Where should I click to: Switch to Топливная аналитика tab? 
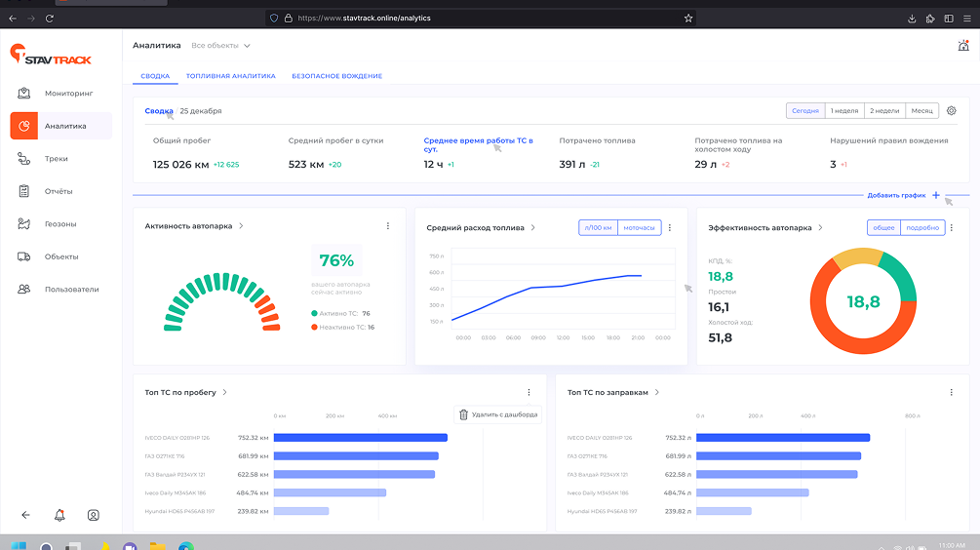[230, 76]
